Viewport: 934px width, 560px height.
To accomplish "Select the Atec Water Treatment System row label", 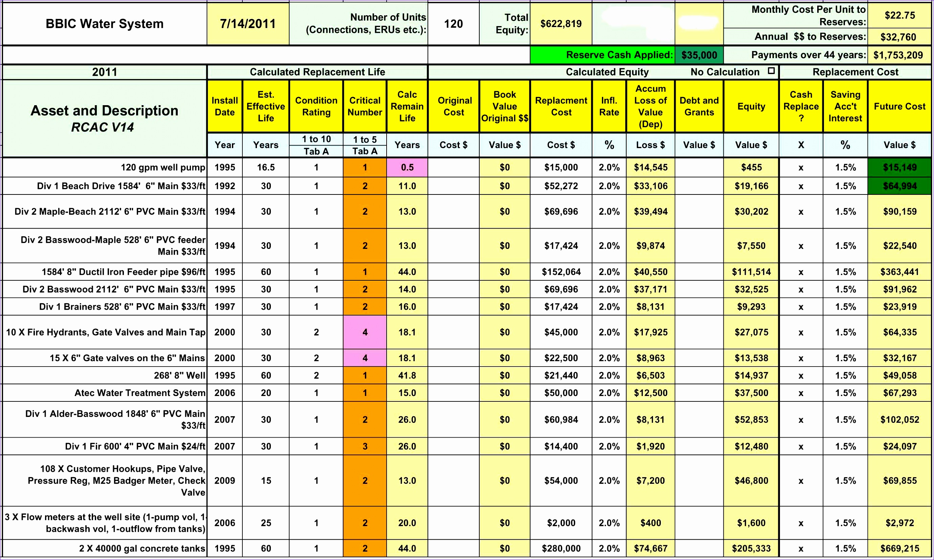I will pyautogui.click(x=139, y=393).
